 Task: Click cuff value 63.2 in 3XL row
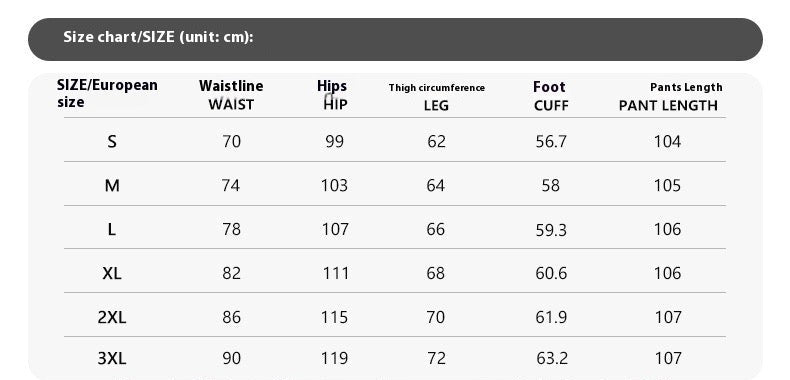[x=552, y=358]
